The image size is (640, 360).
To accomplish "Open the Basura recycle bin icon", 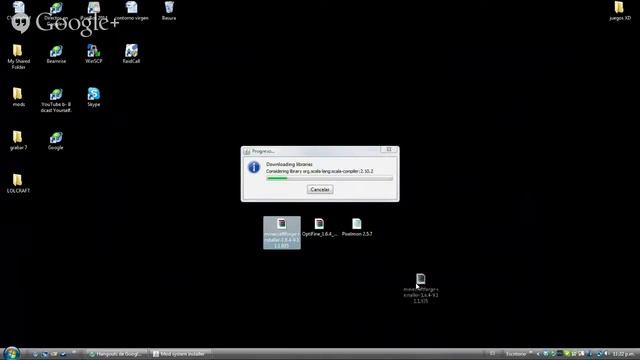I will 169,11.
